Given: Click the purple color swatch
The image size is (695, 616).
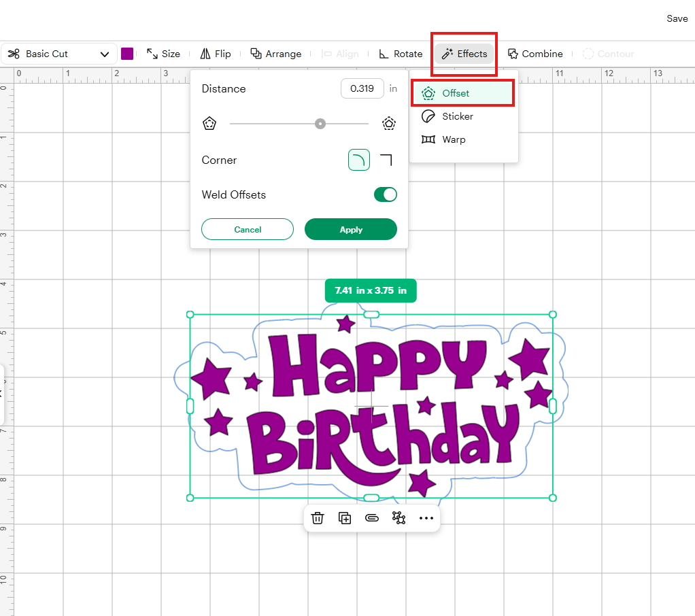Looking at the screenshot, I should pyautogui.click(x=127, y=54).
